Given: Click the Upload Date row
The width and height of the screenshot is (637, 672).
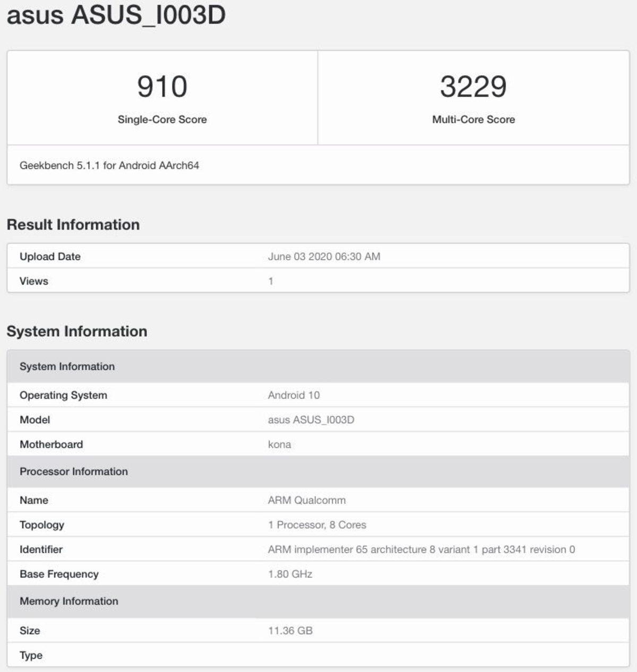Looking at the screenshot, I should point(50,256).
